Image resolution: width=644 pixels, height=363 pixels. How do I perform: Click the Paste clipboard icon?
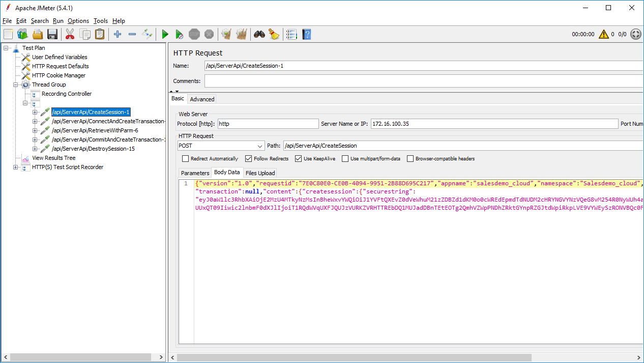click(x=100, y=34)
